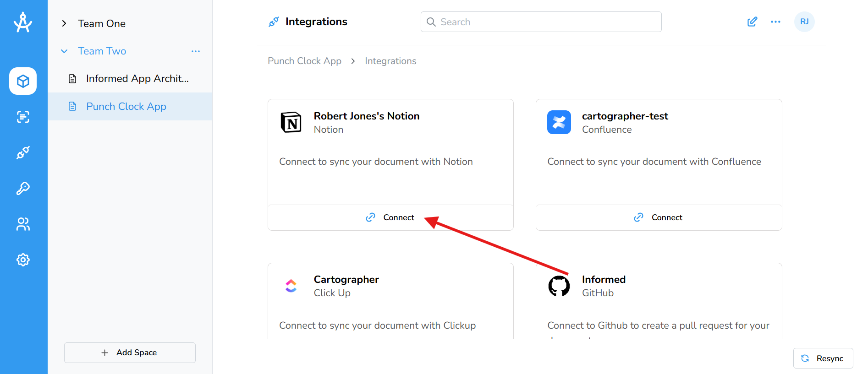Click the Confluence logo icon
The image size is (868, 374).
coord(559,122)
